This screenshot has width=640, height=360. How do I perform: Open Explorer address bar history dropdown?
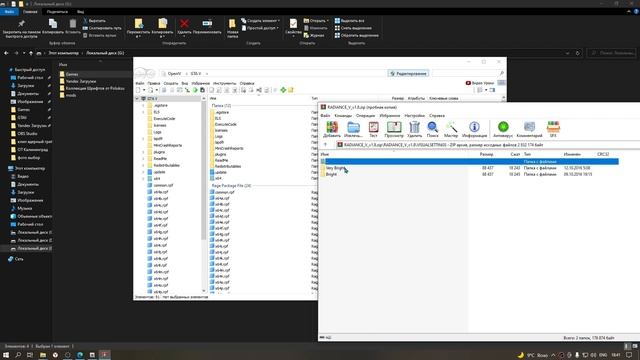[567, 53]
